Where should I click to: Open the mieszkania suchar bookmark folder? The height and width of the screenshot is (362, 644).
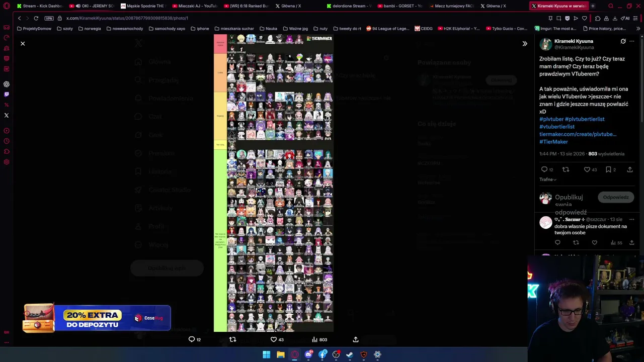(234, 29)
